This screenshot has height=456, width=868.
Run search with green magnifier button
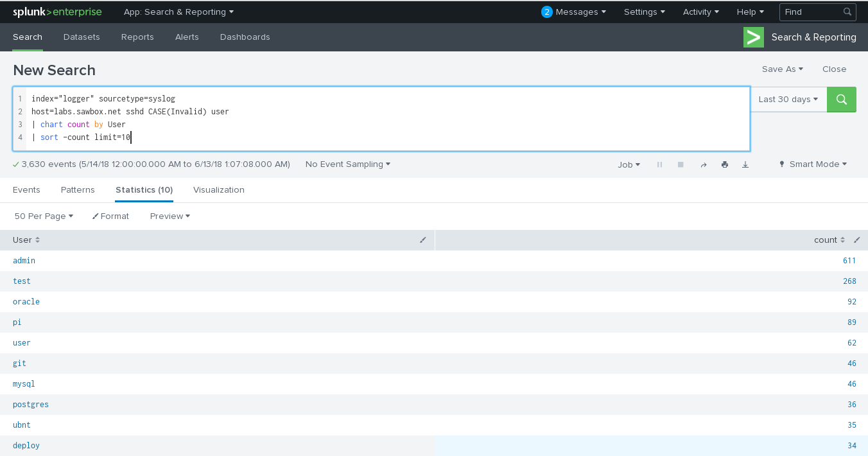[841, 100]
